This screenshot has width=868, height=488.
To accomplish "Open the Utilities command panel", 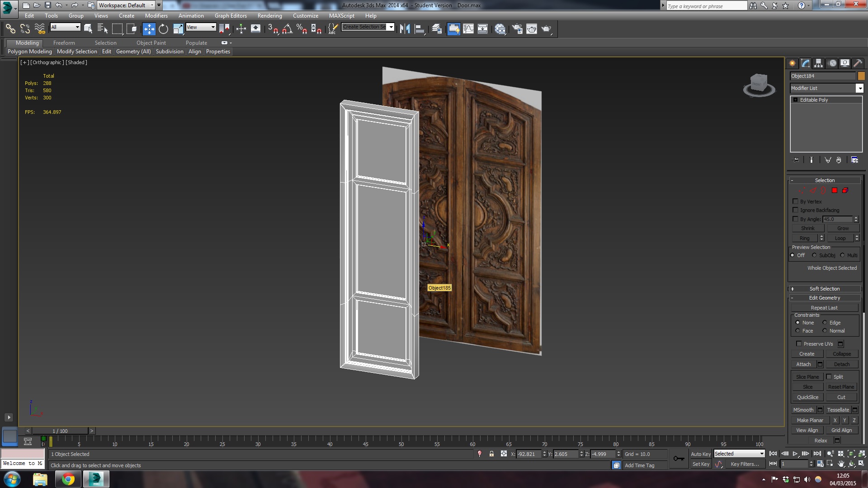I will (858, 63).
